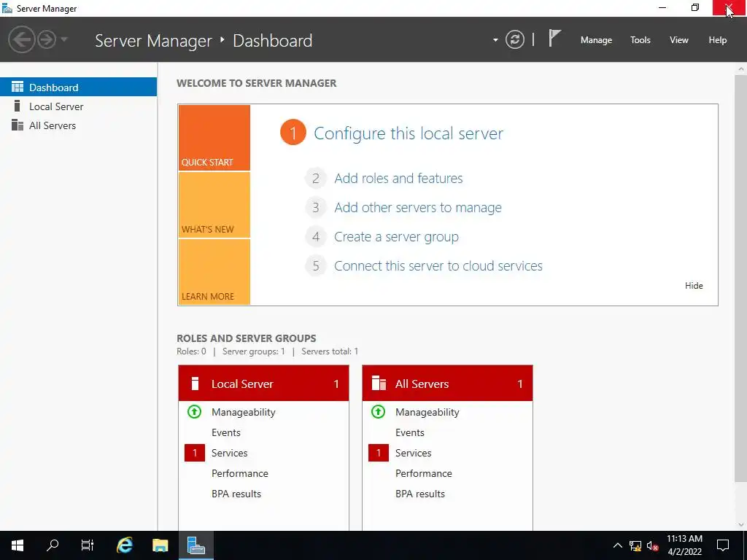
Task: Click the scrollbar up arrow
Action: pyautogui.click(x=741, y=69)
